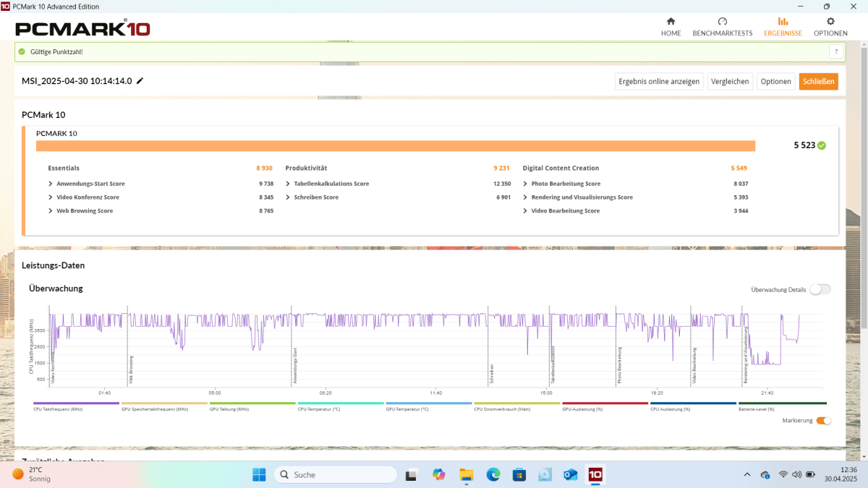Image resolution: width=868 pixels, height=488 pixels.
Task: Open the OPTIONEN tab
Action: 830,27
